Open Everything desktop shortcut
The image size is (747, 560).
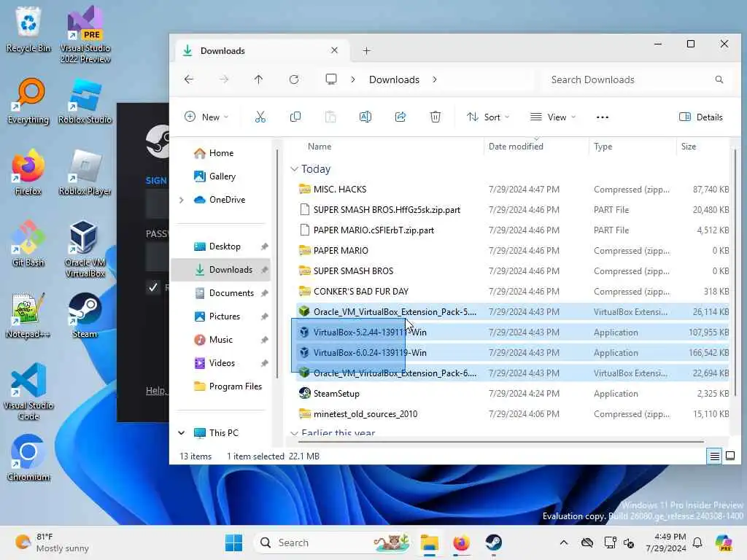pos(28,101)
